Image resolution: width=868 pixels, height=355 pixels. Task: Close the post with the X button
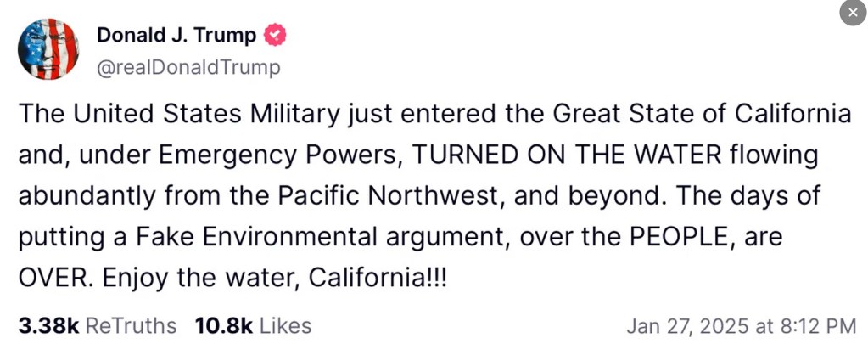pos(853,13)
